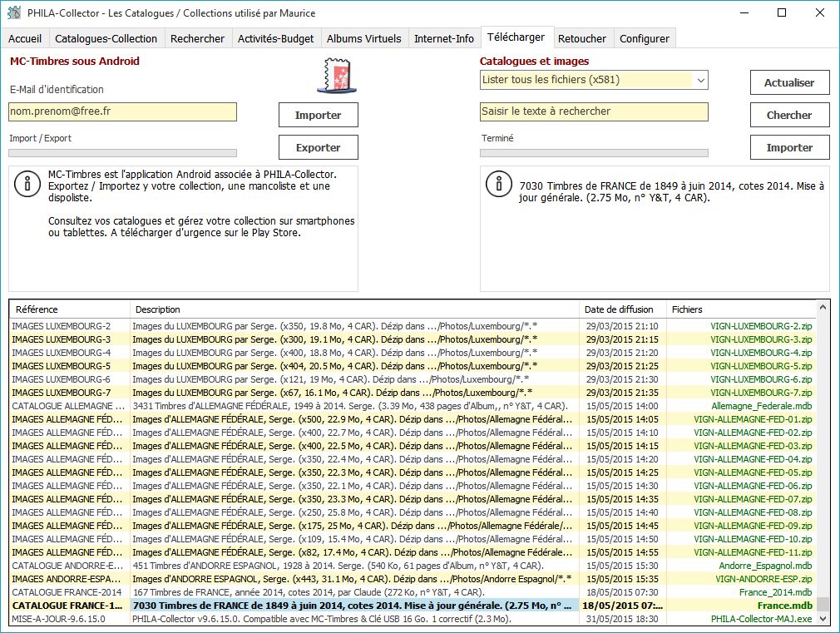Select the Télécharger tab
Viewport: 840px width, 633px height.
click(516, 37)
